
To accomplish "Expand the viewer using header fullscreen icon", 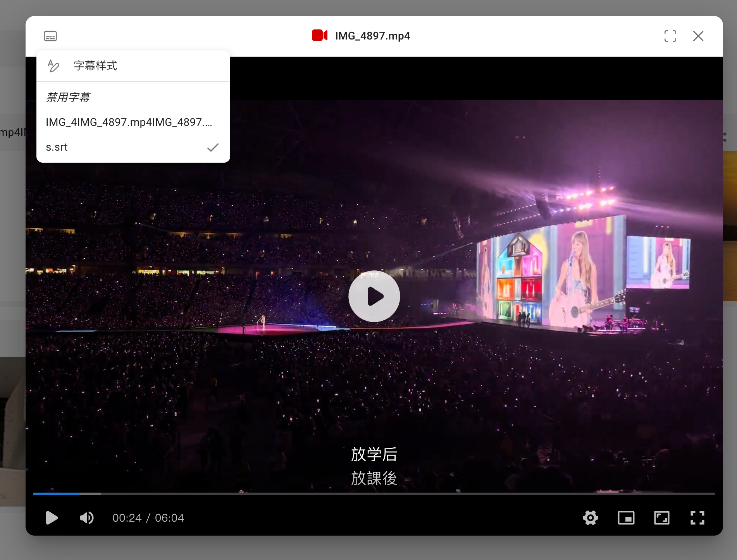I will pyautogui.click(x=670, y=36).
